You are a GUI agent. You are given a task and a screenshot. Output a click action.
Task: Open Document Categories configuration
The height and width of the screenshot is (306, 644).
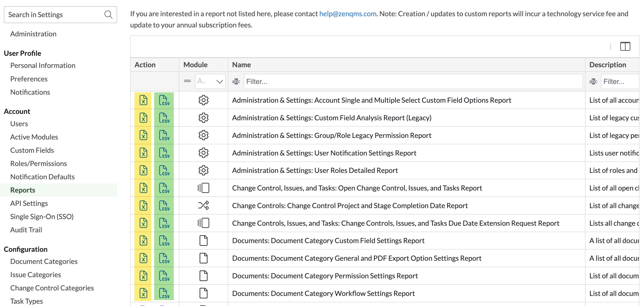44,261
